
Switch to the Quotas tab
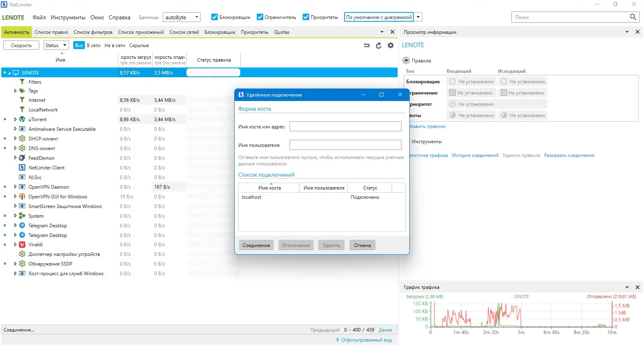click(x=282, y=32)
